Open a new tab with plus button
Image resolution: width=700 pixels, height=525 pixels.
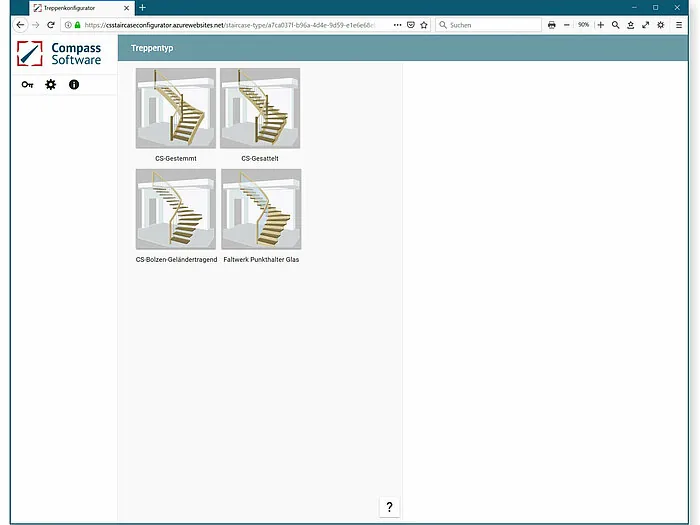142,8
